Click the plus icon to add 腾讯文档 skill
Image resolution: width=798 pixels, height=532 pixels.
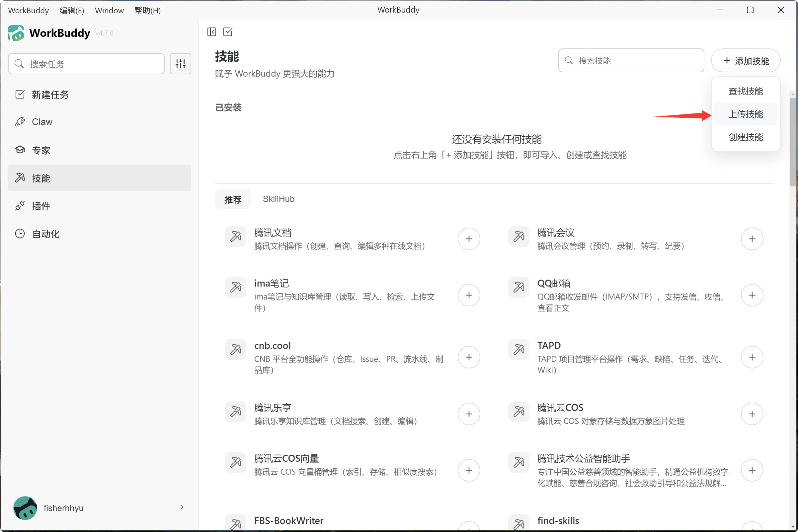pos(469,239)
